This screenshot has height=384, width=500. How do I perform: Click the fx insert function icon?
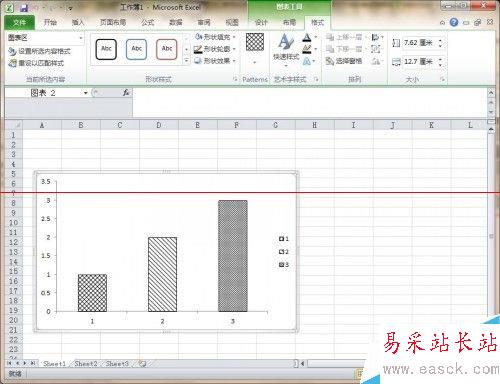click(126, 93)
